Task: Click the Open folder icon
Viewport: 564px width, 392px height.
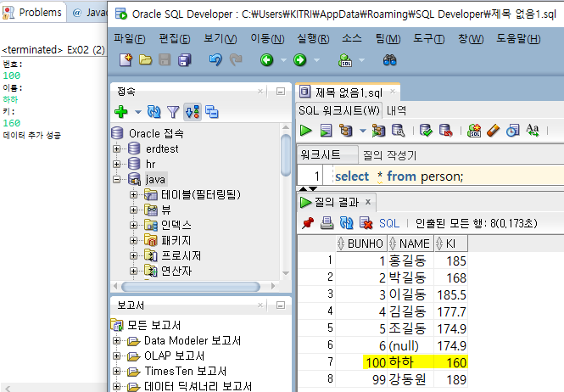Action: 145,59
